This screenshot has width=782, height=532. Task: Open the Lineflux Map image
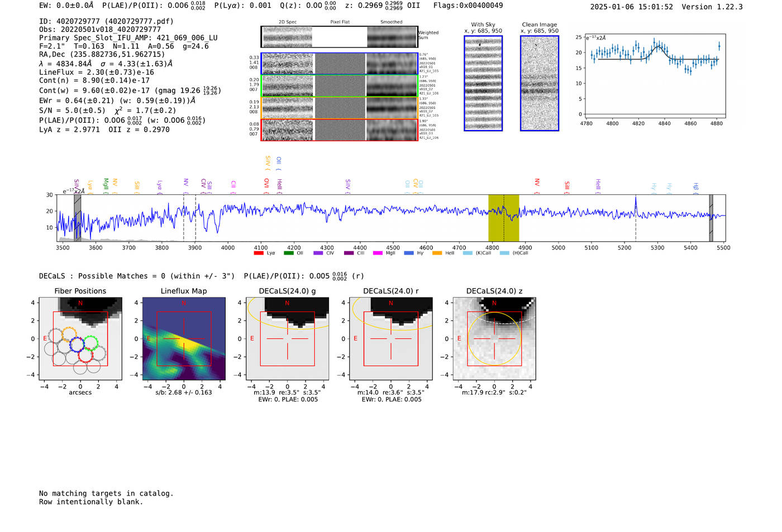click(184, 338)
